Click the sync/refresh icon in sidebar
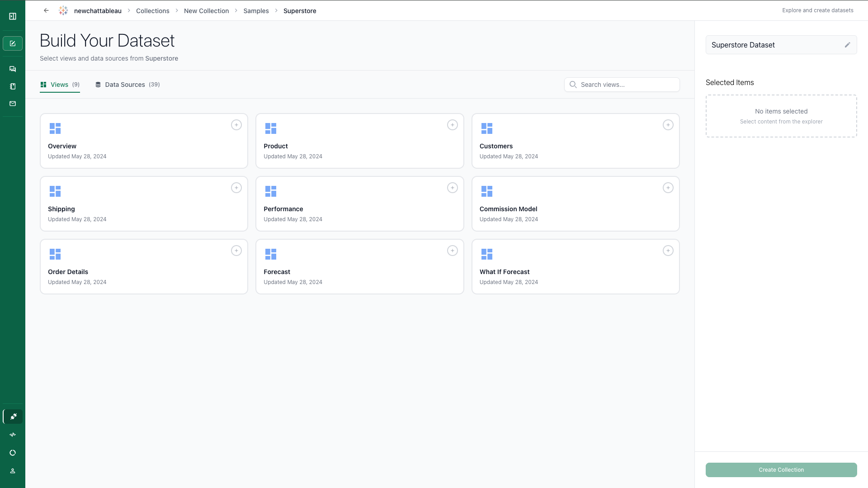 point(13,452)
